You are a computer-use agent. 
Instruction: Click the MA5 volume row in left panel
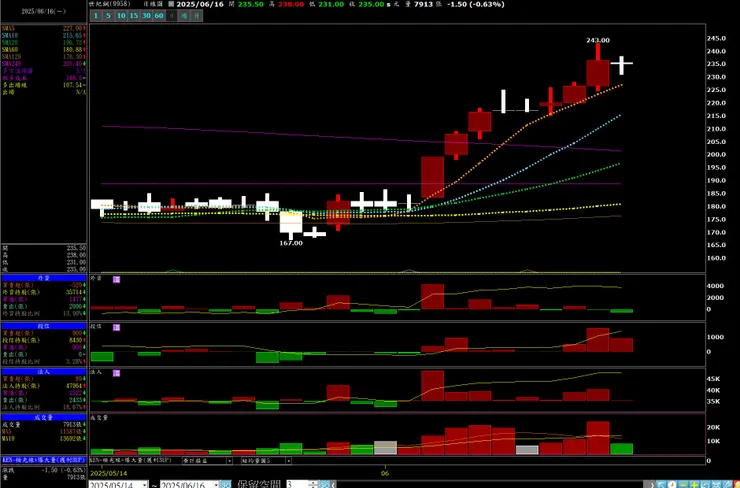43,431
